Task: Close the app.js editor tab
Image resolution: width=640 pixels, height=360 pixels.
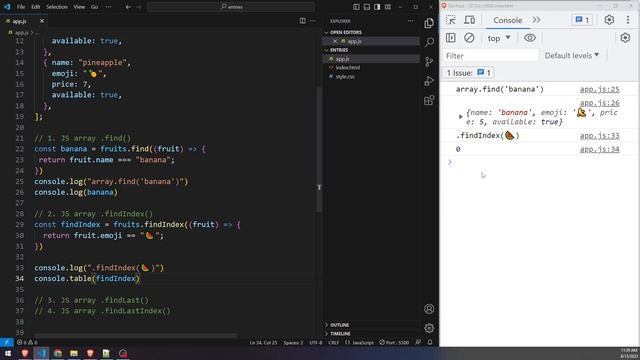Action: [x=42, y=21]
